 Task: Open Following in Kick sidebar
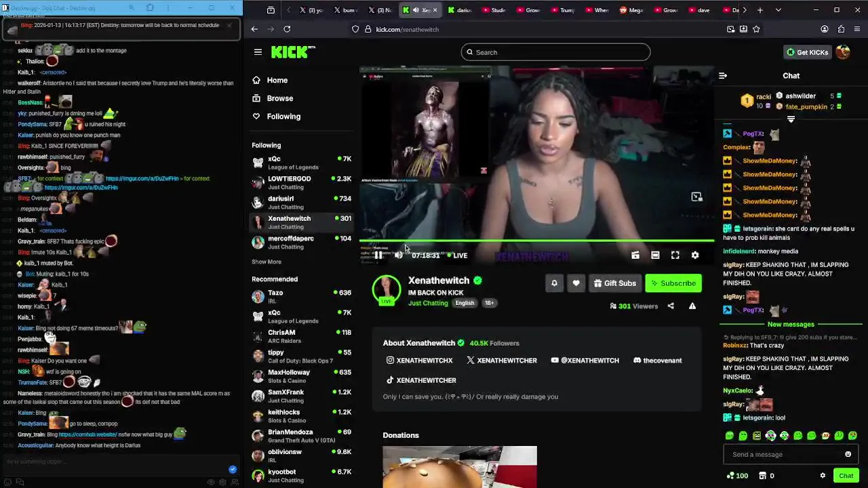pos(283,117)
